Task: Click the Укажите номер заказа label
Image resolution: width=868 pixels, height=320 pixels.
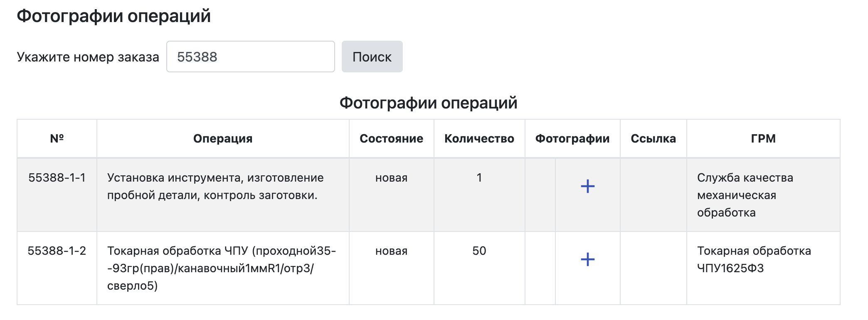Action: pos(88,57)
